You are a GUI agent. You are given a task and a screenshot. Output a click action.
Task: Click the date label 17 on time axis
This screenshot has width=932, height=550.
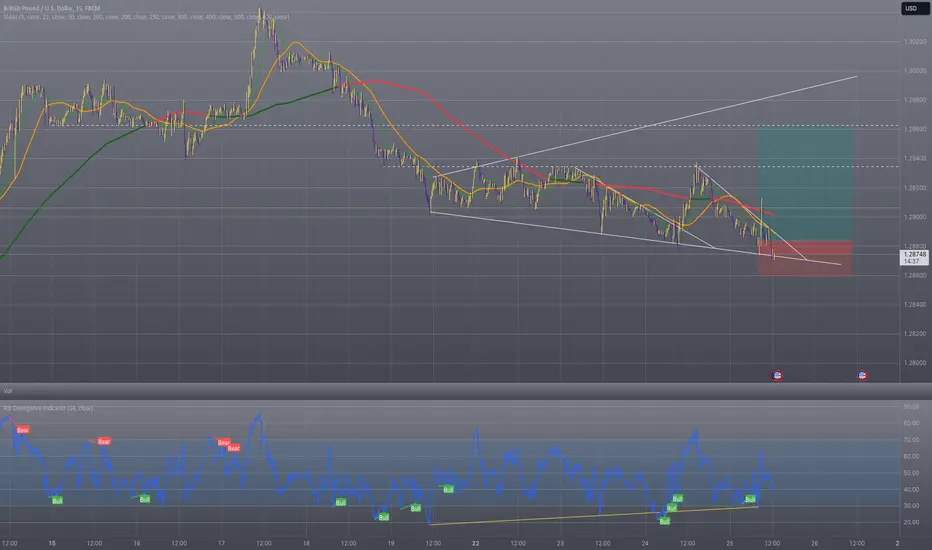pos(221,543)
